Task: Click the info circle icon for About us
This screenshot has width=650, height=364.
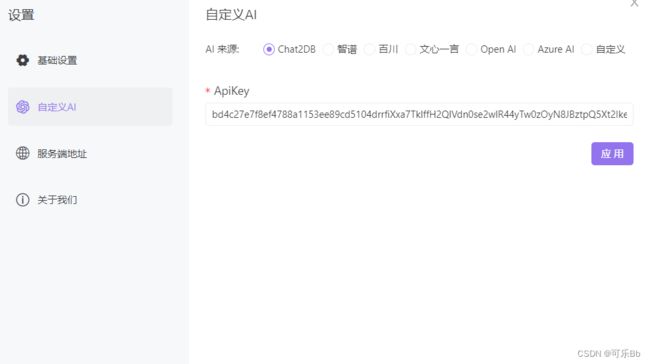Action: tap(22, 200)
